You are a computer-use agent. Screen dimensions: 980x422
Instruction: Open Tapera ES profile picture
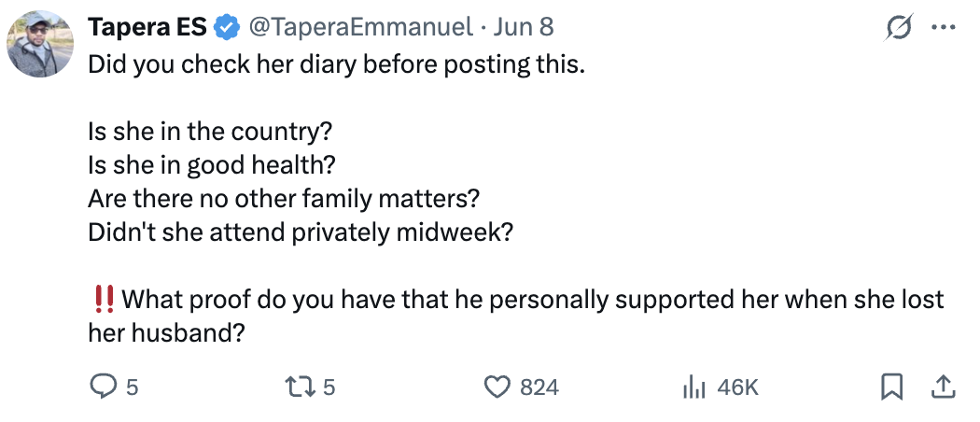coord(40,44)
